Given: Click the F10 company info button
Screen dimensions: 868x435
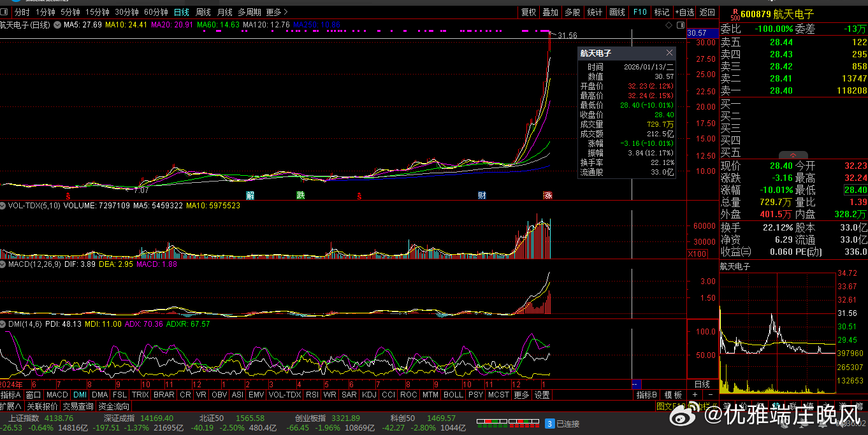Looking at the screenshot, I should pos(639,12).
